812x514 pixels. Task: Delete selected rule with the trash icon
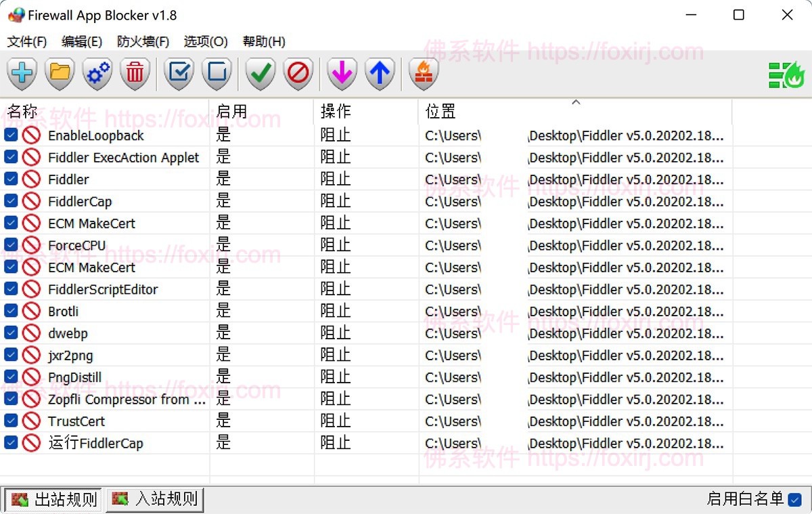coord(135,74)
